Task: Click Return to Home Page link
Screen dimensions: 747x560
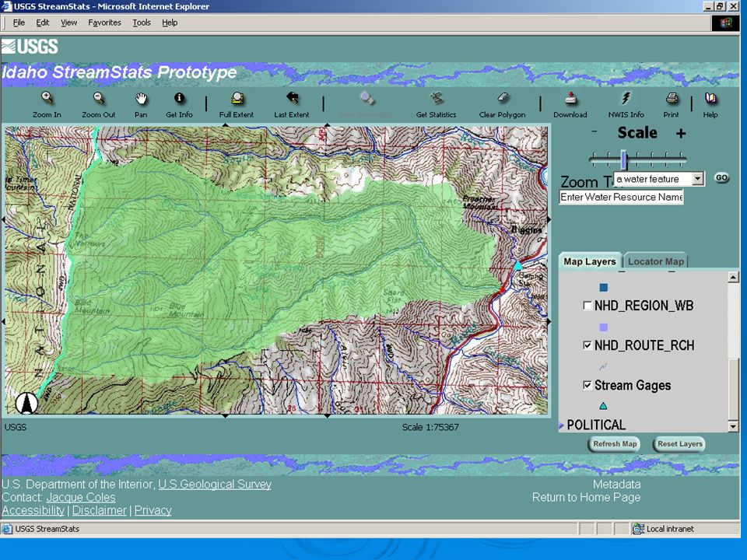Action: click(x=587, y=498)
